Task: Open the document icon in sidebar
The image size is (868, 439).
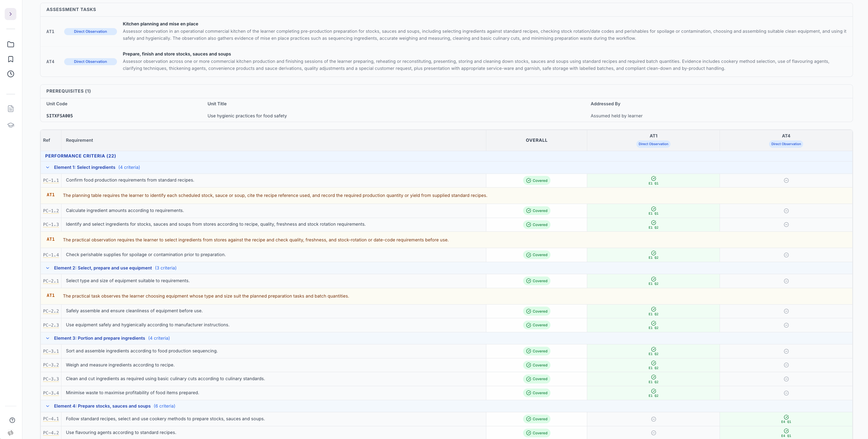Action: [11, 109]
